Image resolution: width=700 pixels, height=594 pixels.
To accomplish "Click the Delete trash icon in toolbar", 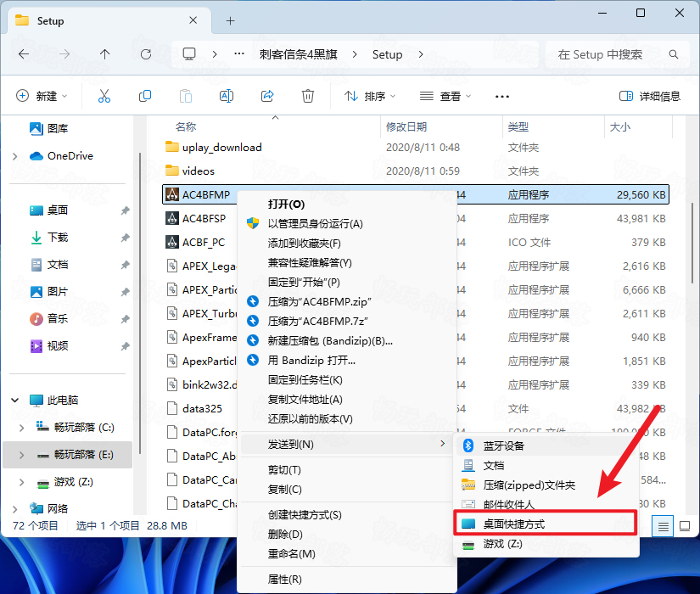I will 308,96.
